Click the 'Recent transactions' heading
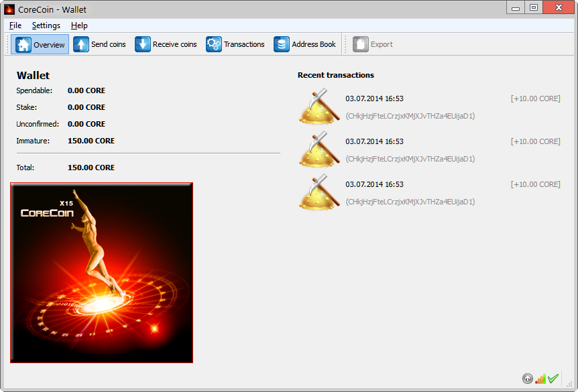Image resolution: width=578 pixels, height=392 pixels. click(336, 75)
